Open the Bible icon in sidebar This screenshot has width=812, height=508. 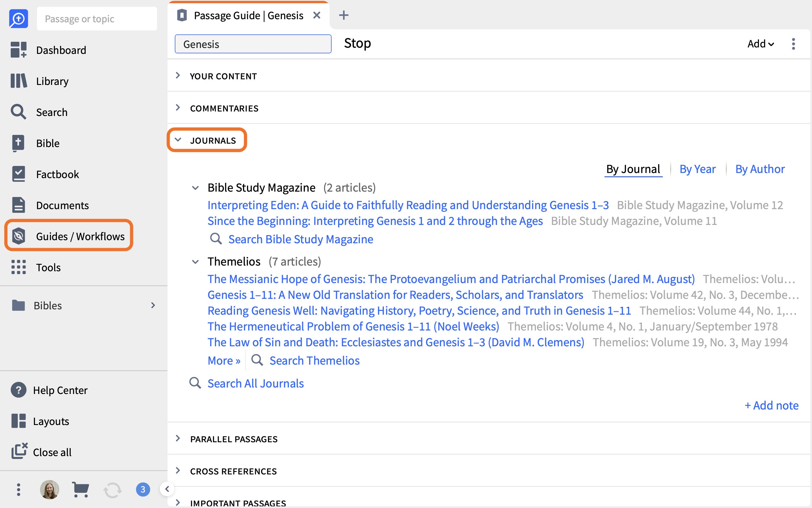18,143
